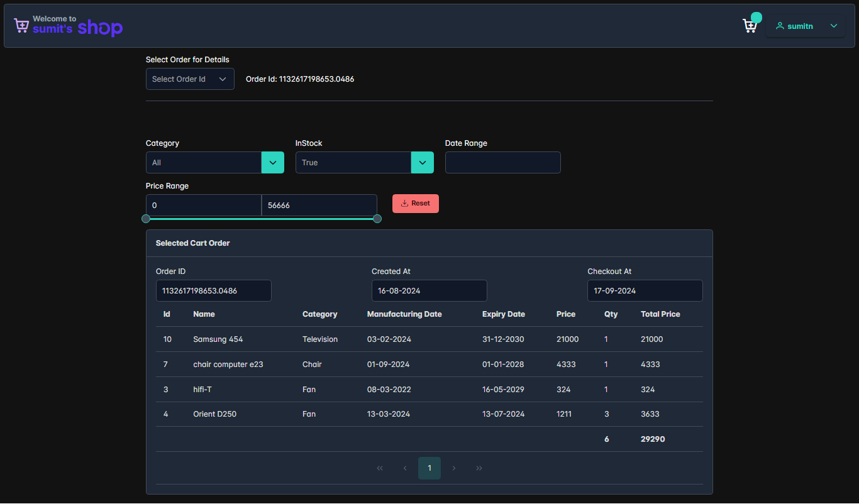Click the price range slider track

pos(262,219)
